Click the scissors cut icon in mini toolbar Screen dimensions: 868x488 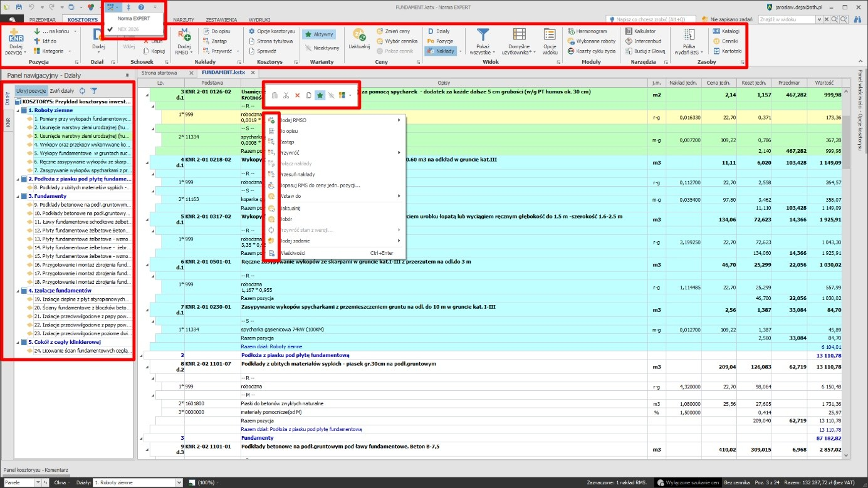tap(286, 95)
